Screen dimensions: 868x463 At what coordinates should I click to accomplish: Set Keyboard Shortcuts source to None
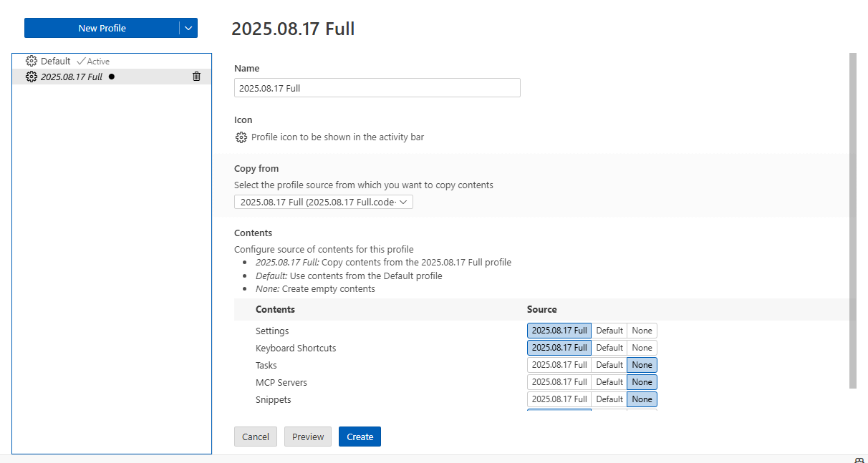[642, 348]
